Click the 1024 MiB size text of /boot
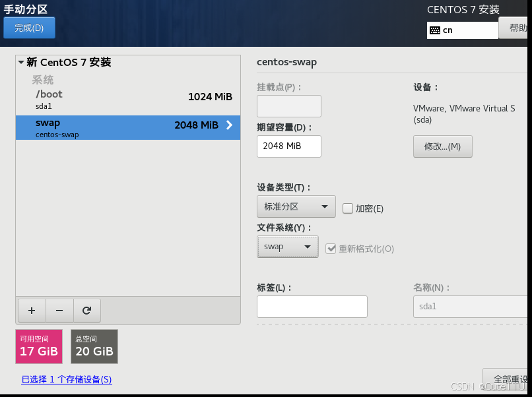 click(x=210, y=97)
